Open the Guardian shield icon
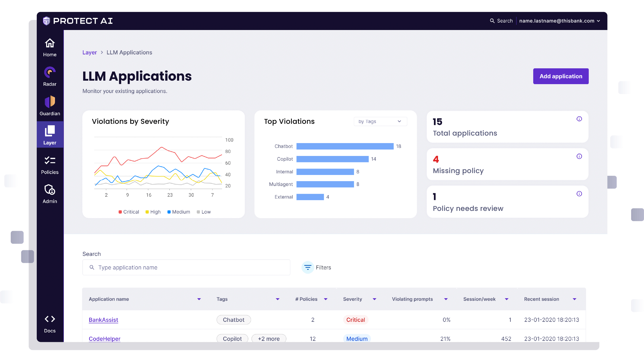This screenshot has width=644, height=362. 50,102
